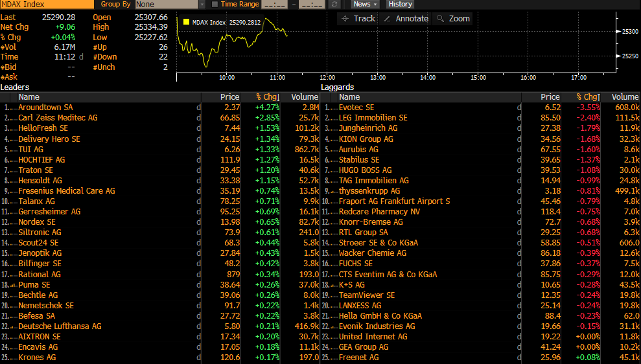Open Carl Zeiss Meditec AG security

(58, 118)
